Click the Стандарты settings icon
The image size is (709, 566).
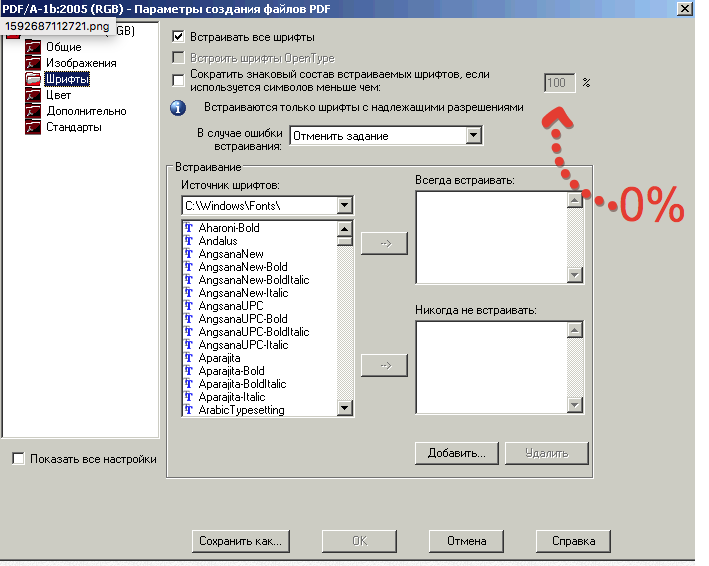pyautogui.click(x=33, y=127)
